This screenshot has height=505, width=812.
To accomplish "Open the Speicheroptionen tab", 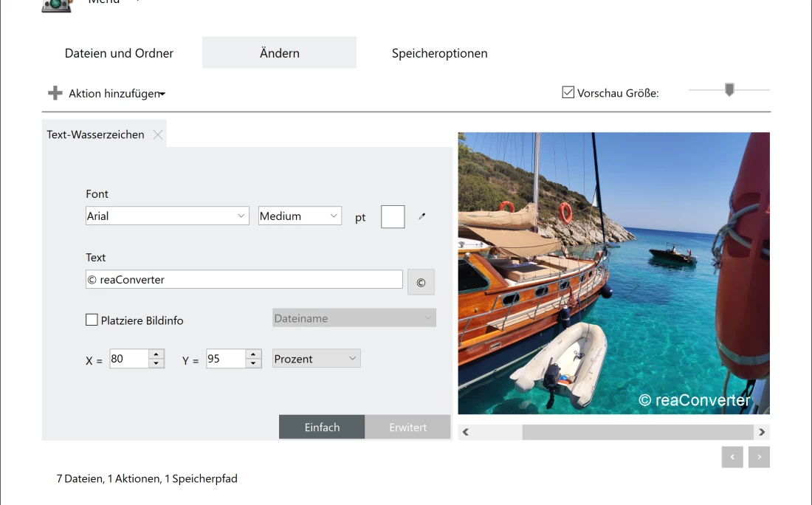I will [439, 53].
